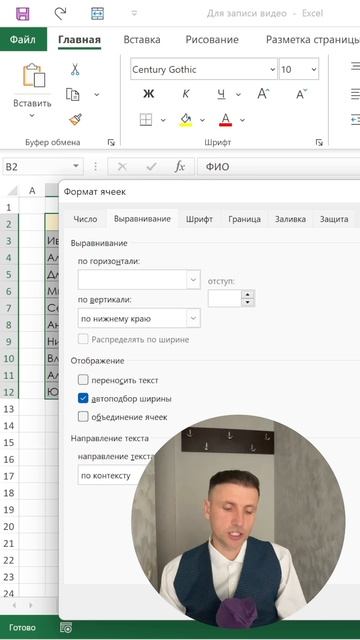The image size is (360, 640).
Task: Switch to the Граница tab
Action: click(x=244, y=219)
